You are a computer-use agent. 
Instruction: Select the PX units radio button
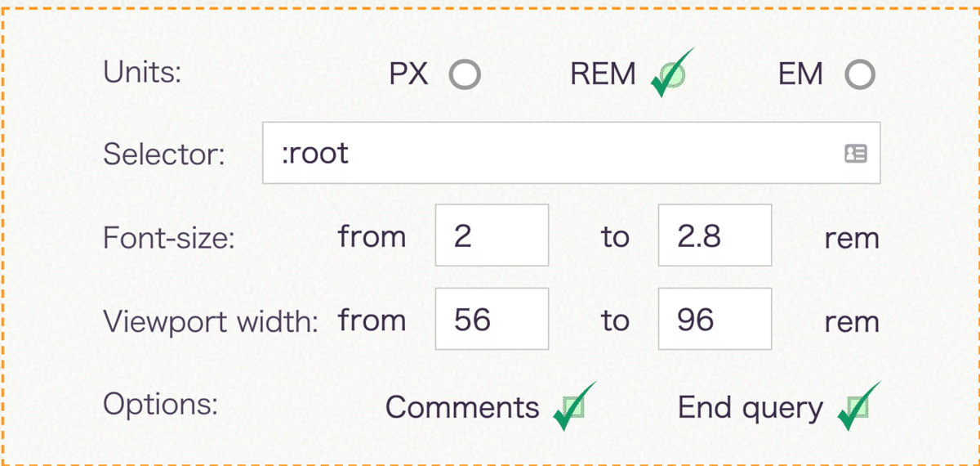click(x=465, y=75)
